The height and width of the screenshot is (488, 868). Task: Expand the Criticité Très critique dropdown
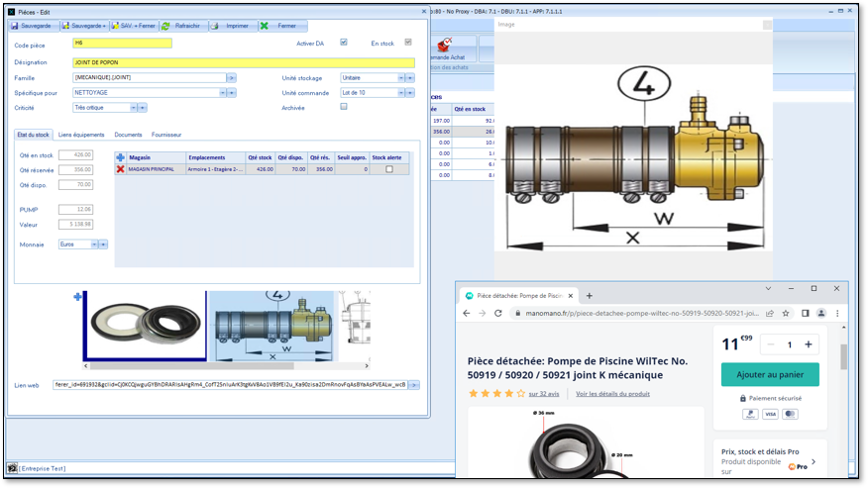(134, 108)
